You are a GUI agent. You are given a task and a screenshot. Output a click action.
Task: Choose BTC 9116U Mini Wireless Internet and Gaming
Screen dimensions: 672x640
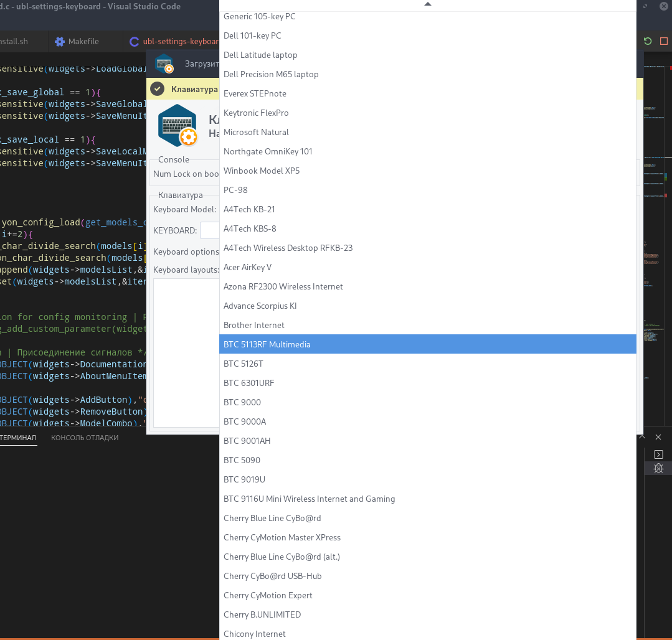tap(427, 499)
